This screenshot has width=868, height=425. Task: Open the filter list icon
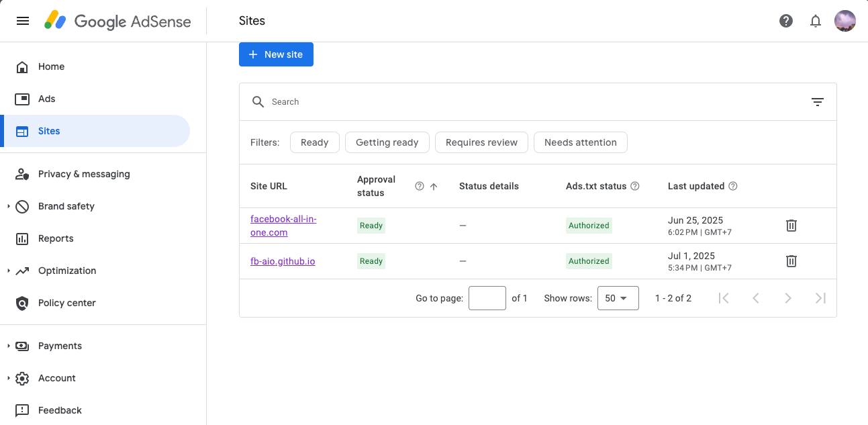(818, 102)
